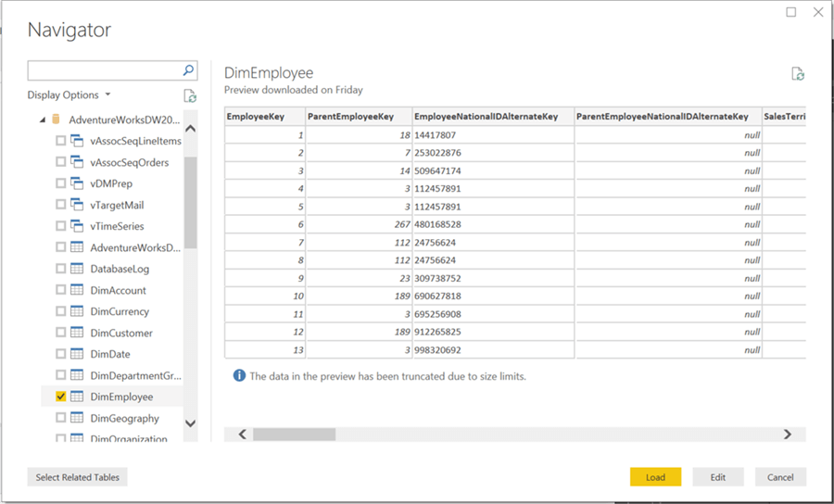834x504 pixels.
Task: Click the info icon by truncated message
Action: pos(239,376)
